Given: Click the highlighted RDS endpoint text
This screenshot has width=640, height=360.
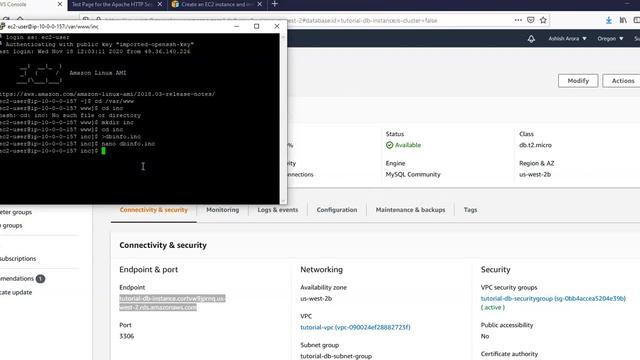Looking at the screenshot, I should tap(172, 303).
